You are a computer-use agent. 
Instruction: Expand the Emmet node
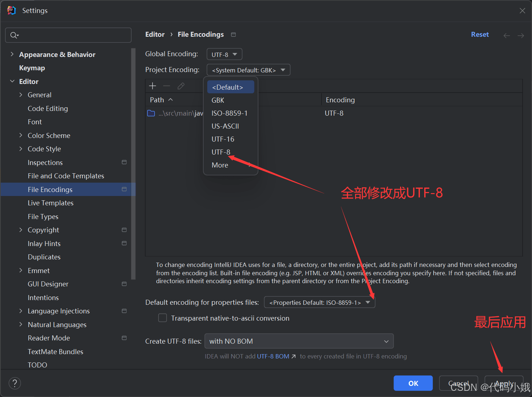point(21,270)
